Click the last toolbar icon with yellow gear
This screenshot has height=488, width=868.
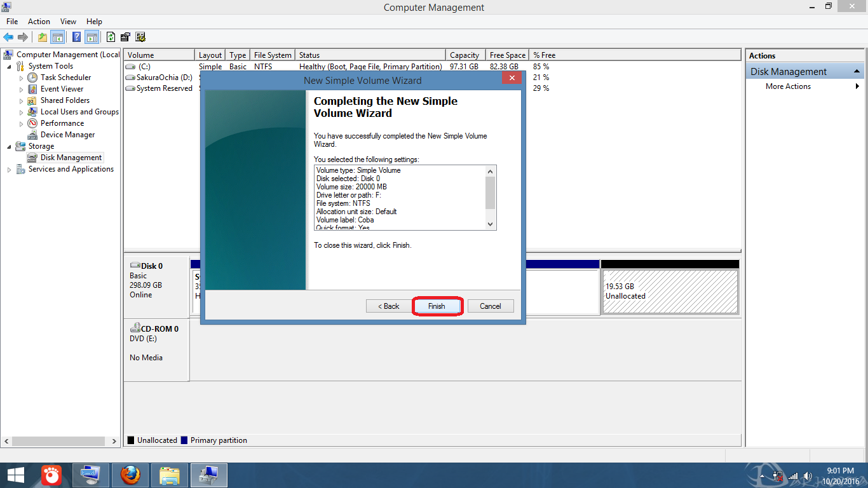coord(140,37)
